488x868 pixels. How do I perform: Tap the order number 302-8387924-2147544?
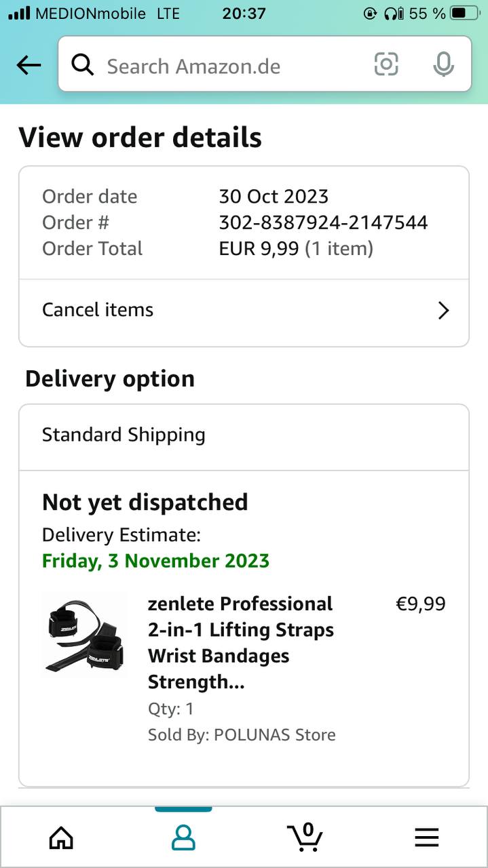click(x=323, y=222)
